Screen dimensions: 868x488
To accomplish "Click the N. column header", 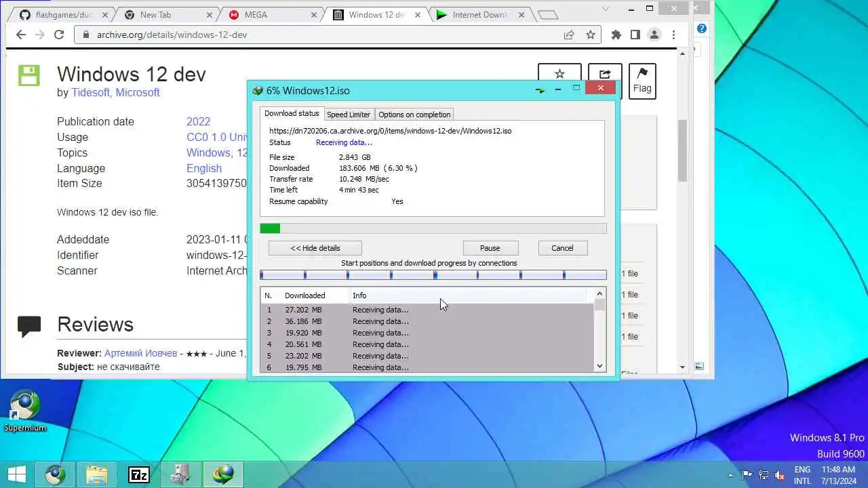I will tap(269, 296).
